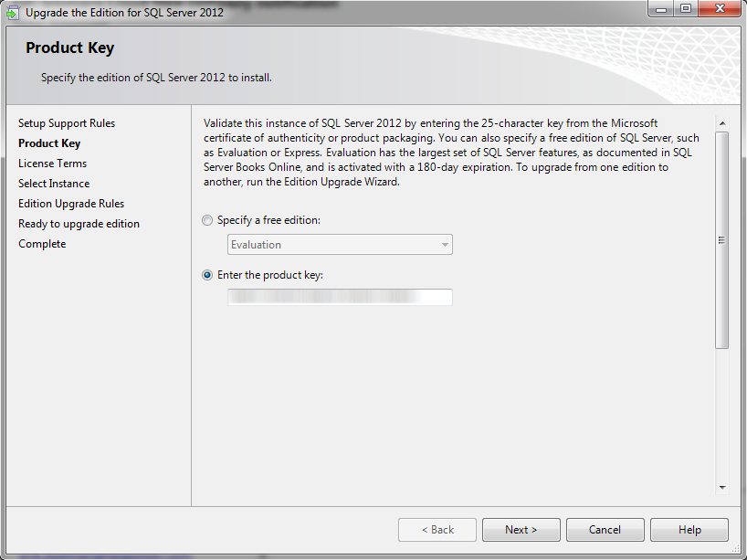Click the disabled Back button
Image resolution: width=747 pixels, height=560 pixels.
coord(437,530)
